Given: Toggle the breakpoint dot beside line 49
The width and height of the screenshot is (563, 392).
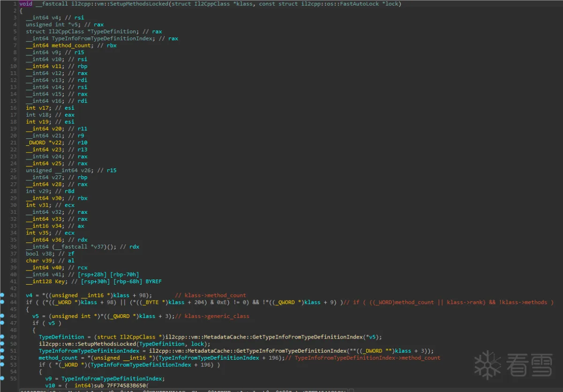Looking at the screenshot, I should pyautogui.click(x=2, y=337).
